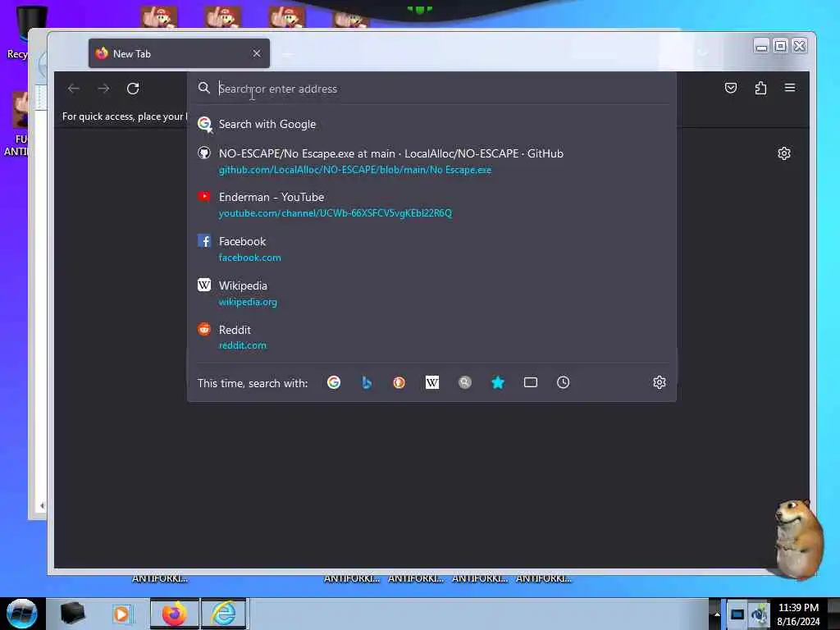Click the back navigation arrow
The image size is (840, 630).
(x=74, y=89)
